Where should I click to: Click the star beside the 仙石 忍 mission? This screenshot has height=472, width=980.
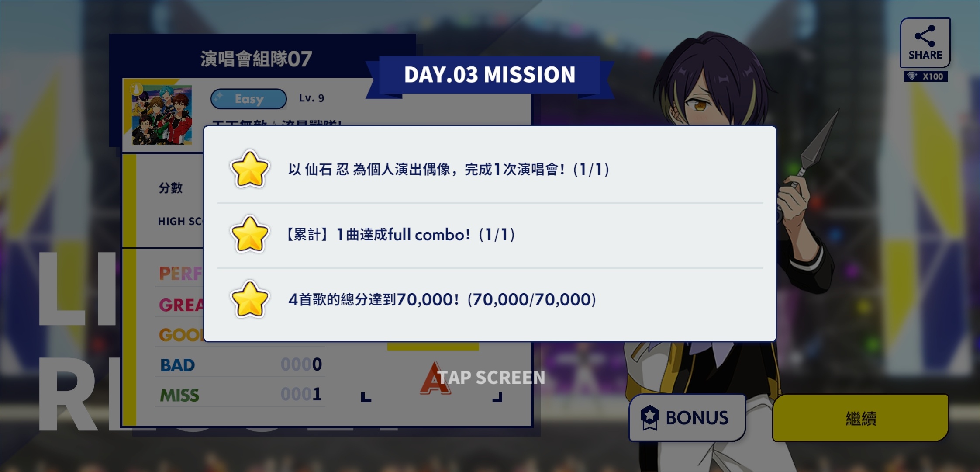pos(249,169)
